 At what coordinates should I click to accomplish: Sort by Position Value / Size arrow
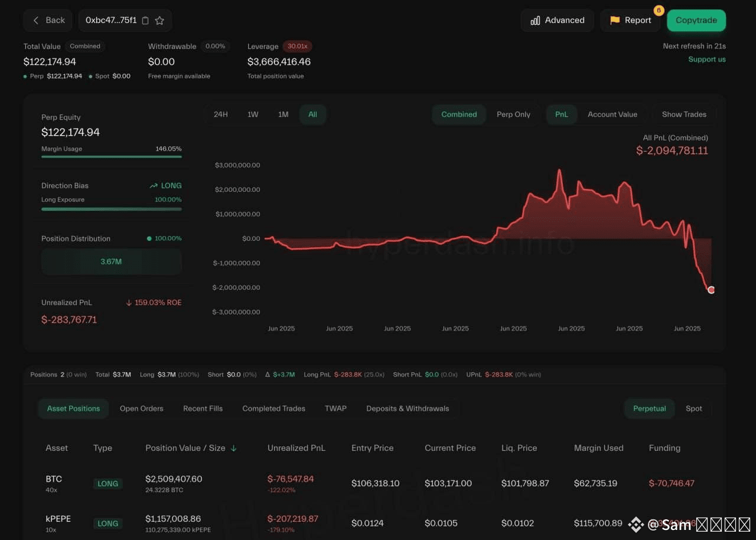click(234, 449)
